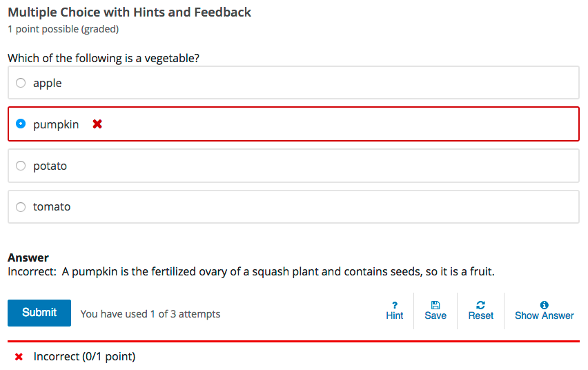Click the Reset label text
The width and height of the screenshot is (588, 370).
coord(480,315)
